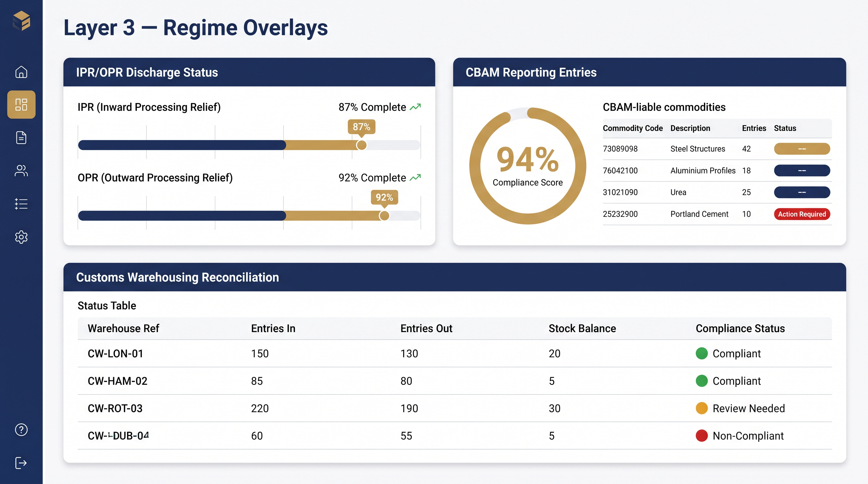Click commodity code 31021090
Image resolution: width=868 pixels, height=484 pixels.
click(x=620, y=192)
